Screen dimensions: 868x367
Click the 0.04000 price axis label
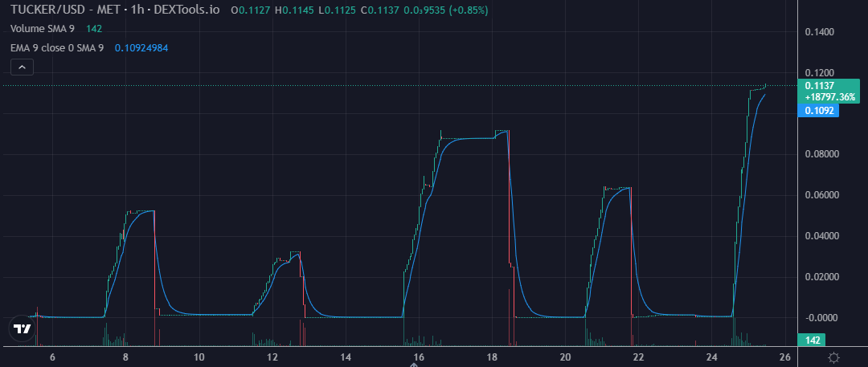[821, 236]
